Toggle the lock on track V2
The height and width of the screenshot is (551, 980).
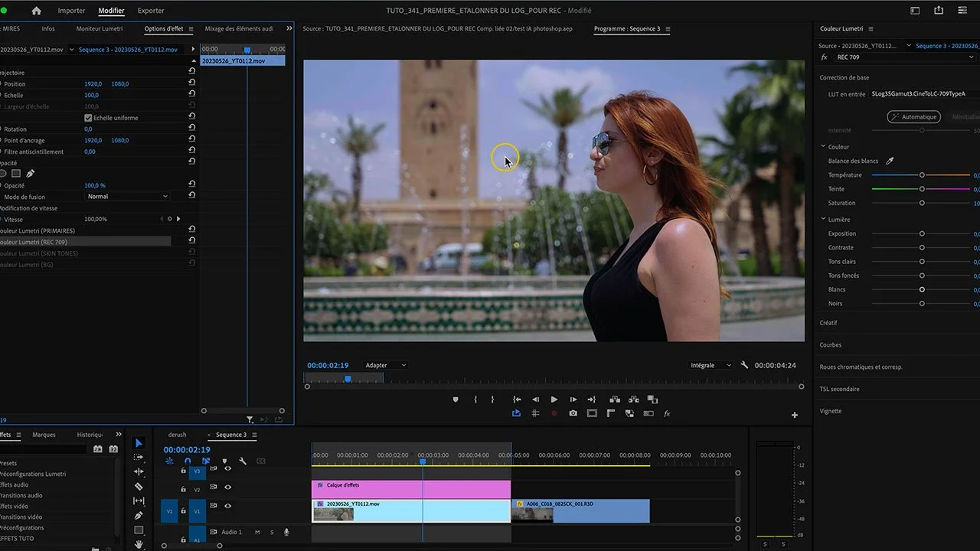coord(184,487)
